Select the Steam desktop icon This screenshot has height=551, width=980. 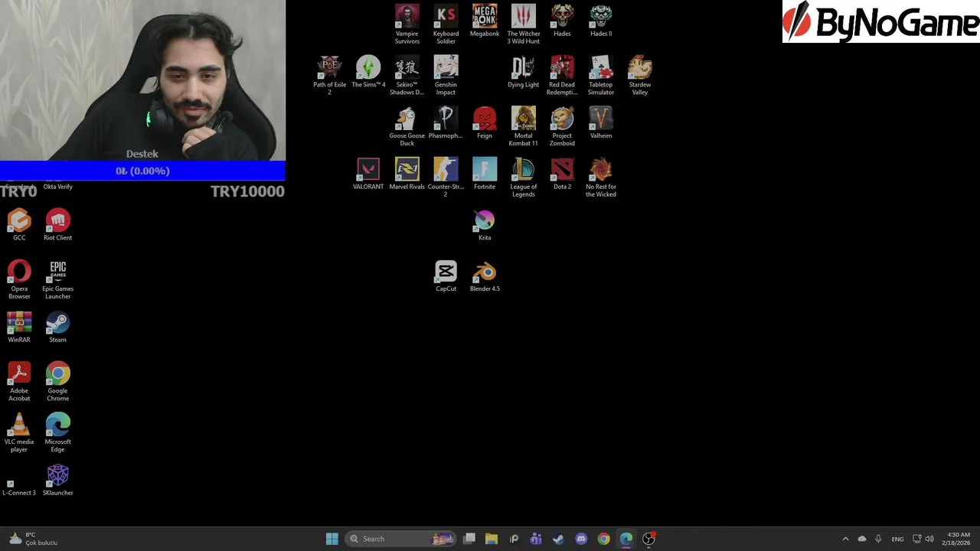[x=57, y=328]
